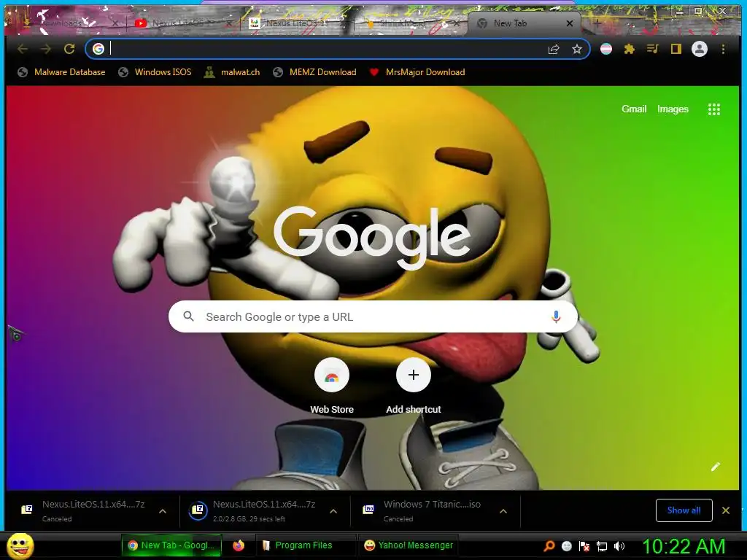The image size is (747, 560).
Task: Open the MrsMajor Download bookmark
Action: [417, 72]
